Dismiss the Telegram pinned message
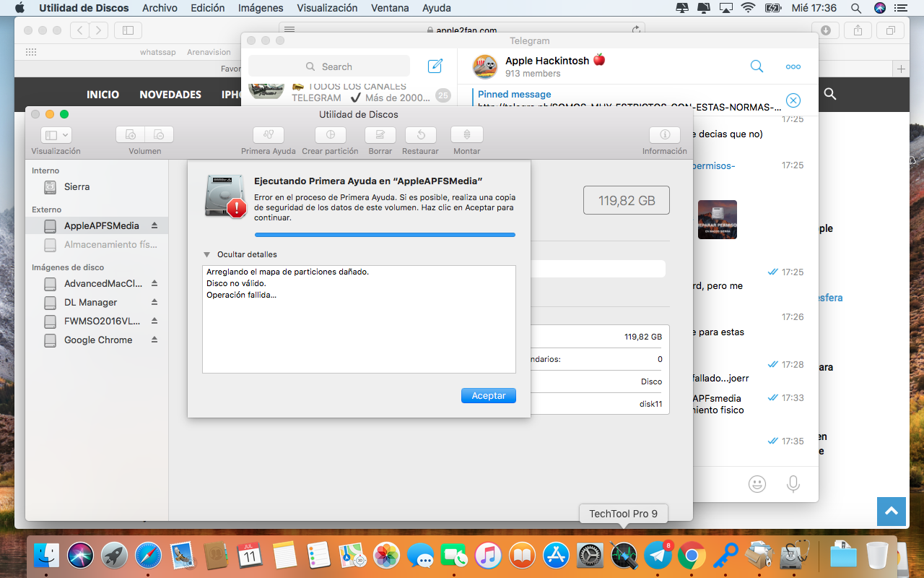Screen dimensions: 924x578 coord(793,100)
